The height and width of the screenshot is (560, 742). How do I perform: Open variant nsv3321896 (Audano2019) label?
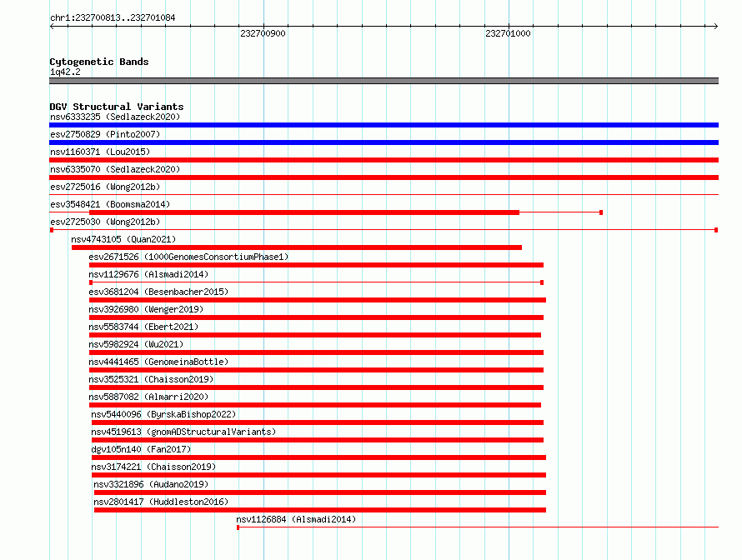coord(151,484)
